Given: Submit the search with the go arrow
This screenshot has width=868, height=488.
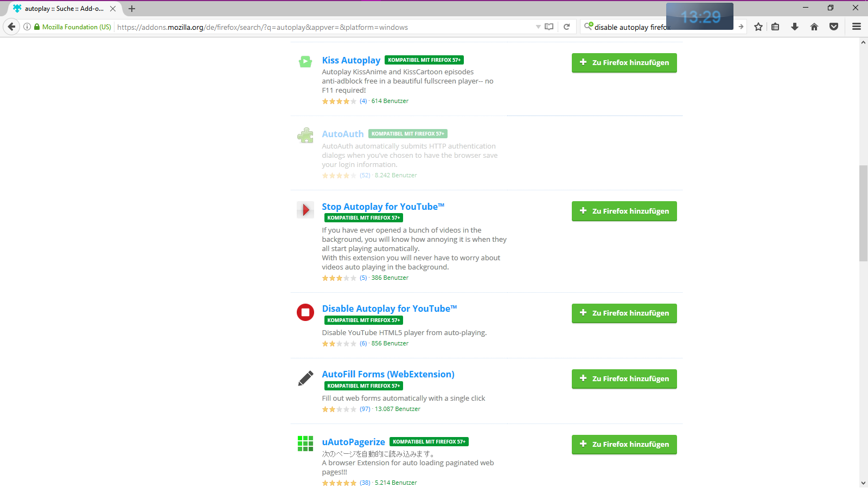Looking at the screenshot, I should (741, 27).
